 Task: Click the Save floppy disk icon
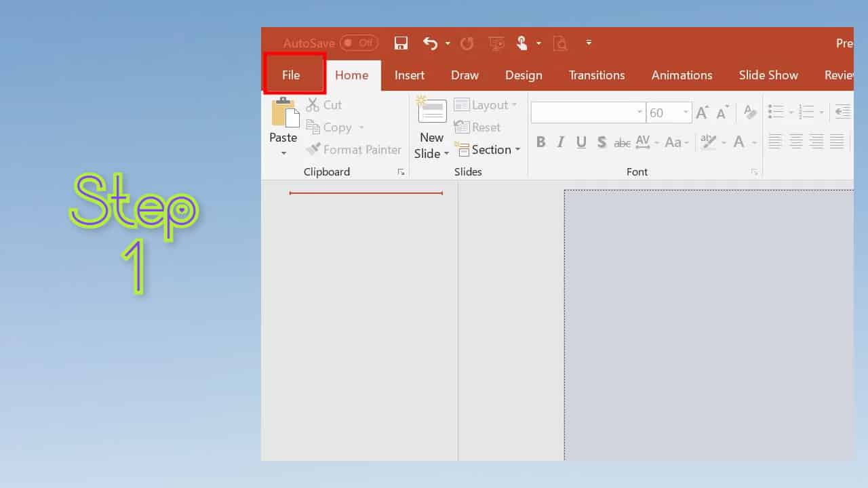click(401, 43)
